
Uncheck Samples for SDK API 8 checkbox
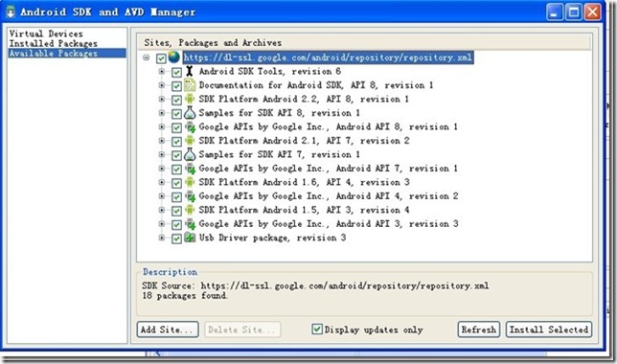pyautogui.click(x=176, y=114)
